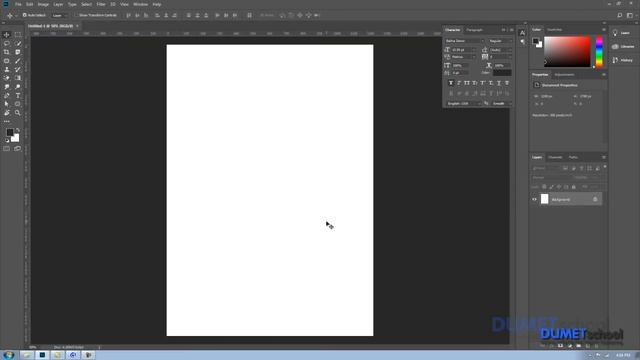Open the Learn panel icon
This screenshot has width=640, height=360.
(615, 33)
